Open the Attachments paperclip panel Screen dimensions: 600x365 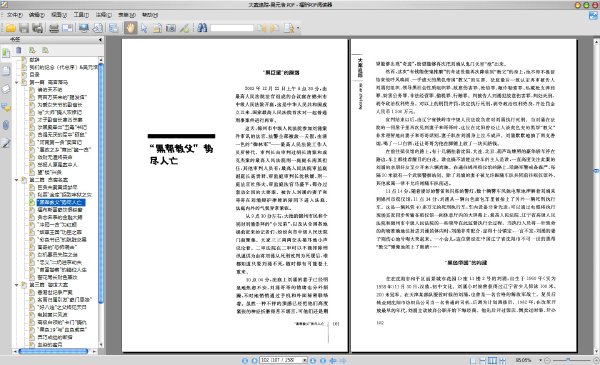click(x=6, y=125)
